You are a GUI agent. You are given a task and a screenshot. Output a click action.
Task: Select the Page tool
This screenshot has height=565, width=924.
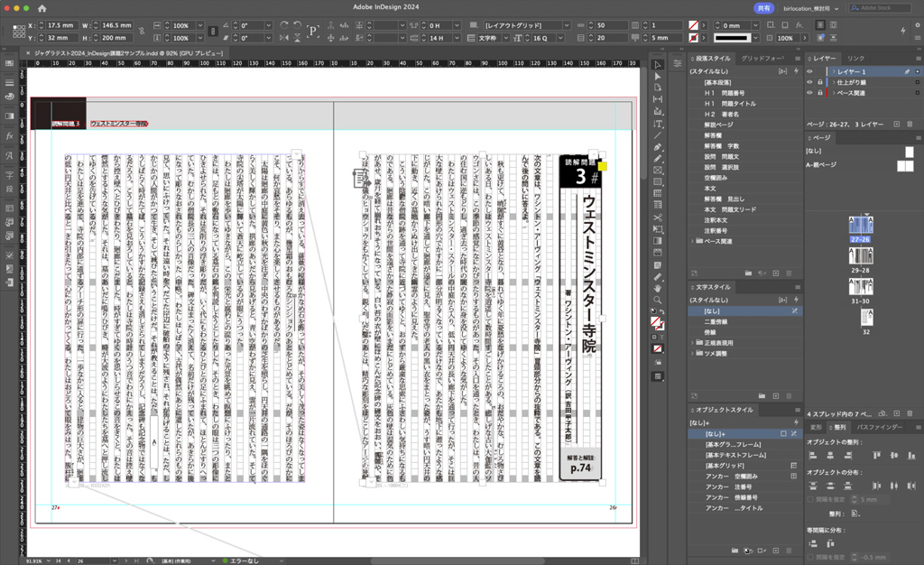click(658, 88)
